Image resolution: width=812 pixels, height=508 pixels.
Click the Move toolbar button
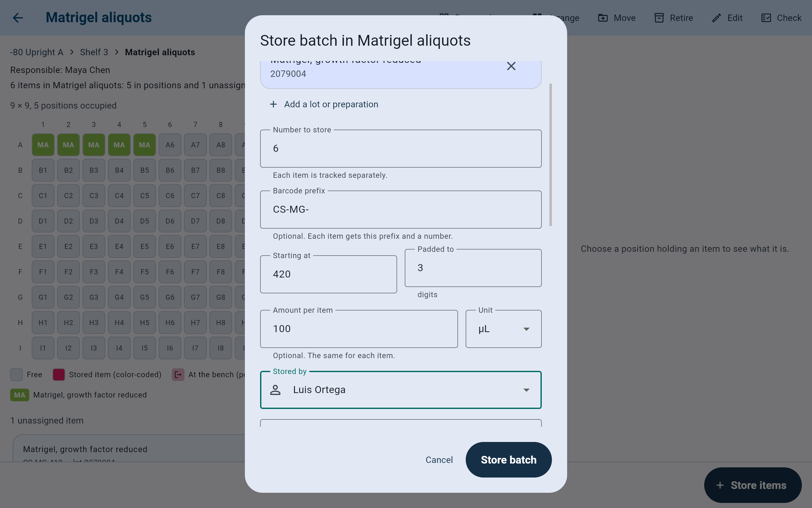pyautogui.click(x=617, y=18)
